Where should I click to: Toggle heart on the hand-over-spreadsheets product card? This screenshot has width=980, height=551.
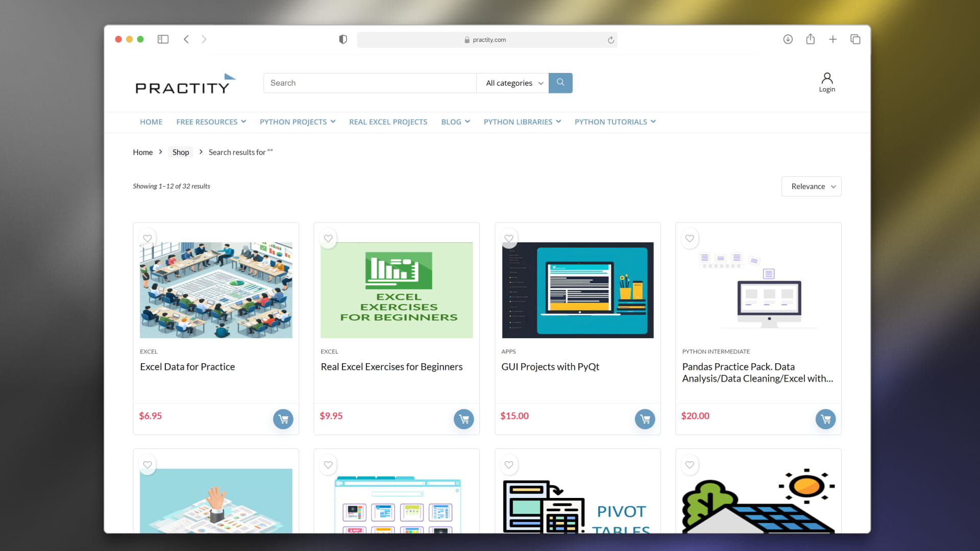point(148,465)
